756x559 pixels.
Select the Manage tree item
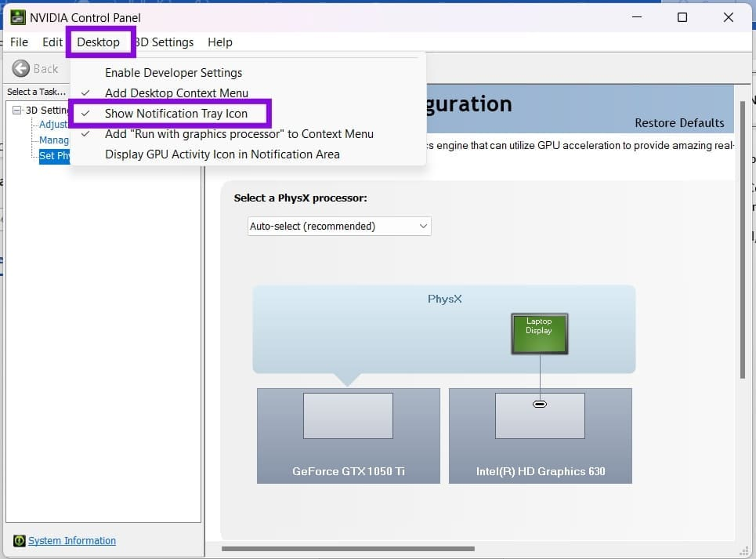(x=54, y=140)
